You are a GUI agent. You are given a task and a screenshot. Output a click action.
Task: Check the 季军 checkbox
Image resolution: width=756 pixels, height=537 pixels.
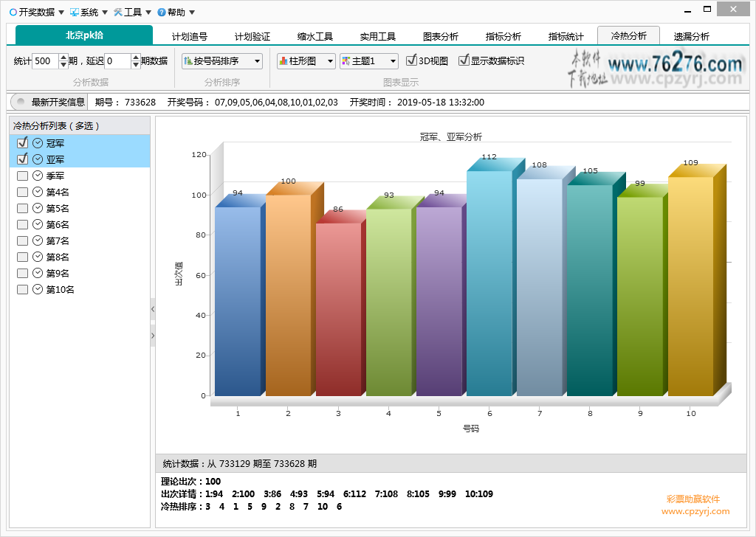coord(22,176)
